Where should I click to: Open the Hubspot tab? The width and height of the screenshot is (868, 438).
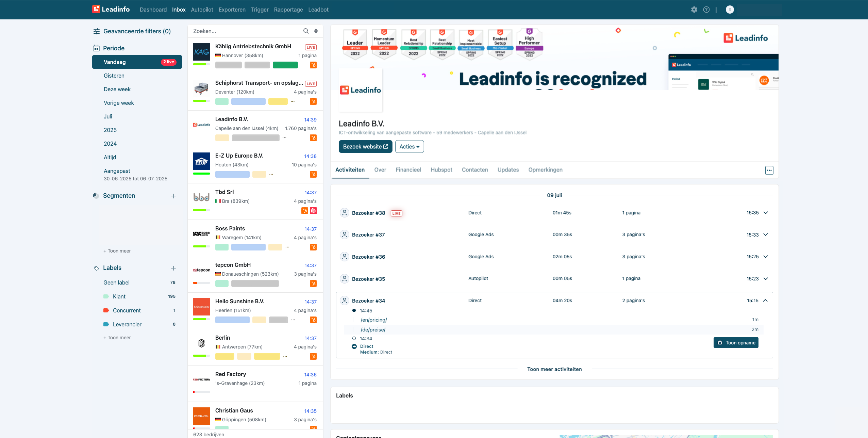pos(441,170)
